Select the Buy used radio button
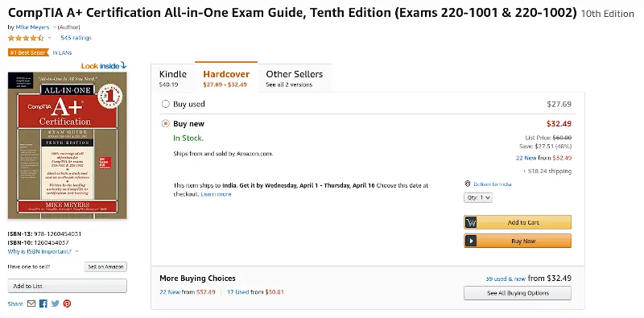This screenshot has height=318, width=644. (166, 104)
